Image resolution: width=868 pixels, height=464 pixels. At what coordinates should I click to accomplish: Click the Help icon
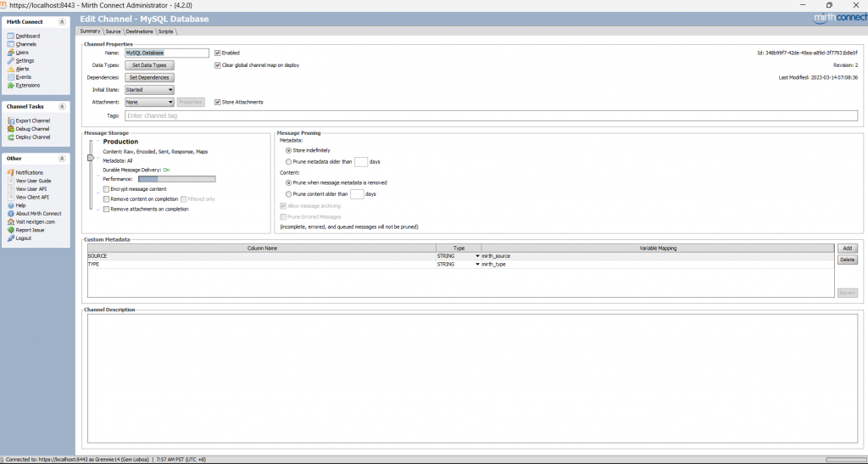point(10,205)
